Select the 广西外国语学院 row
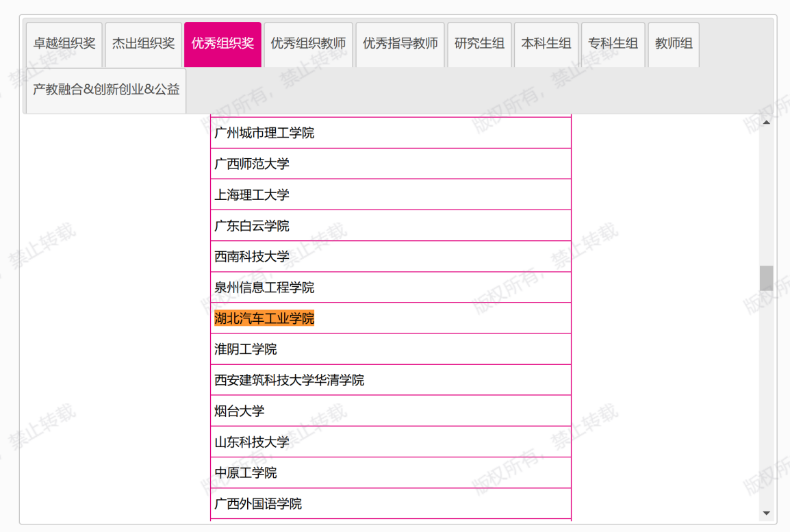 click(258, 504)
